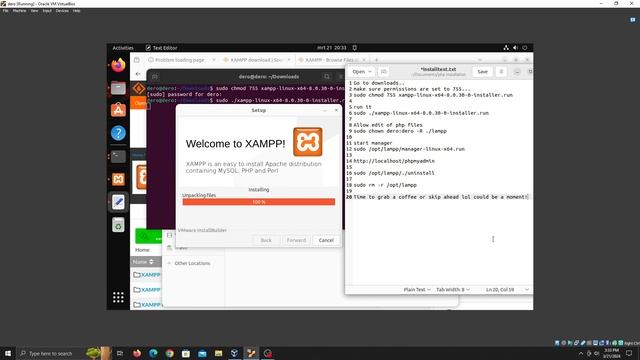640x360 pixels.
Task: Switch to the Problem loading page tab
Action: pyautogui.click(x=179, y=60)
